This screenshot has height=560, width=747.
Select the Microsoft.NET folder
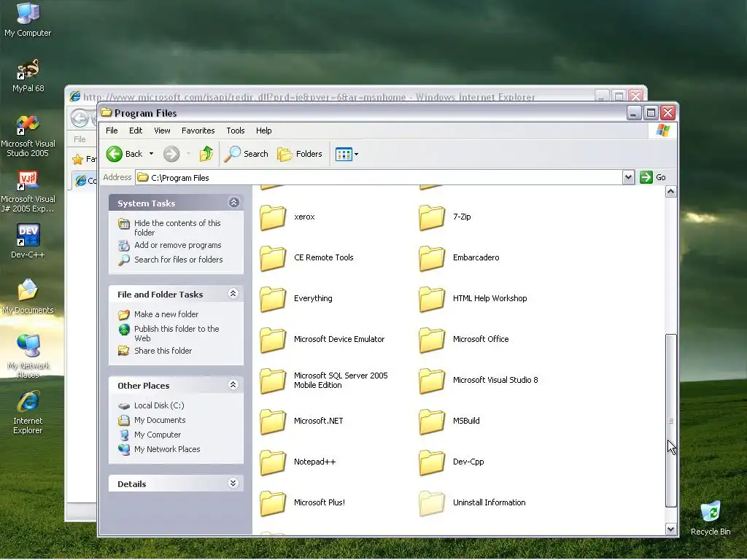[x=301, y=421]
